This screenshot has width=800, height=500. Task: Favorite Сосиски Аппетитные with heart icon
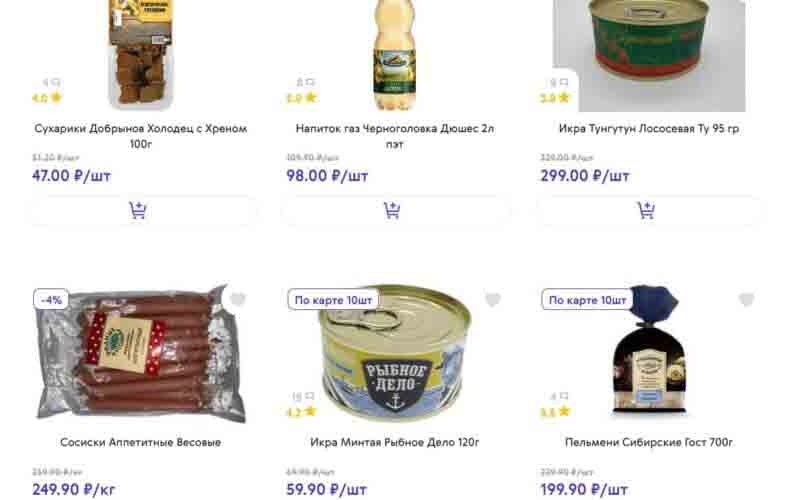coord(238,299)
